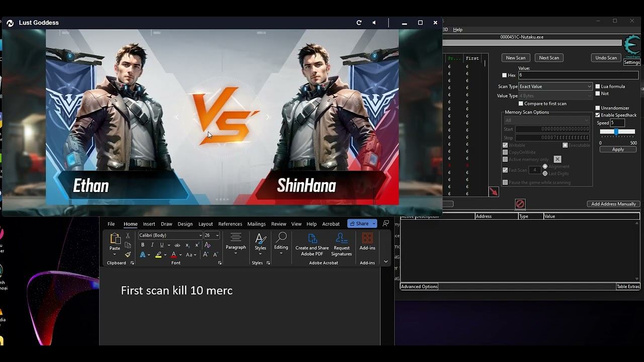Reload the Lust Goddess game window
Viewport: 644px width, 362px height.
point(359,23)
